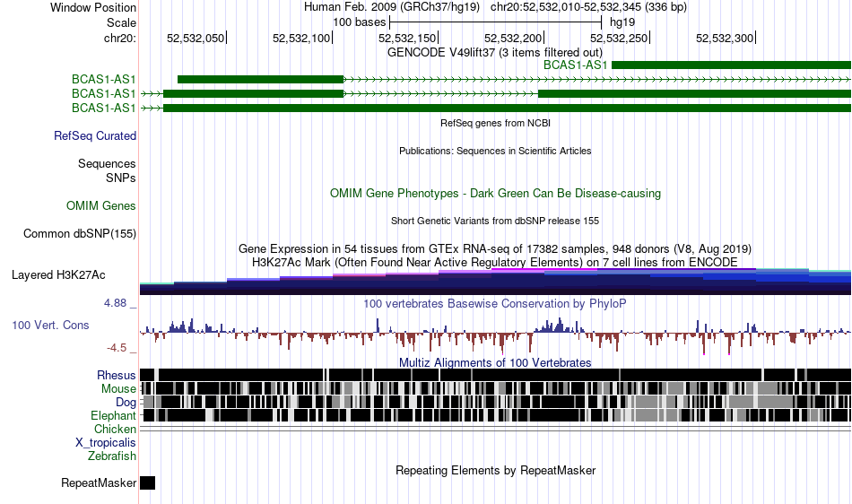Click the 4.88 upper axis value
852x504 pixels.
(x=115, y=303)
